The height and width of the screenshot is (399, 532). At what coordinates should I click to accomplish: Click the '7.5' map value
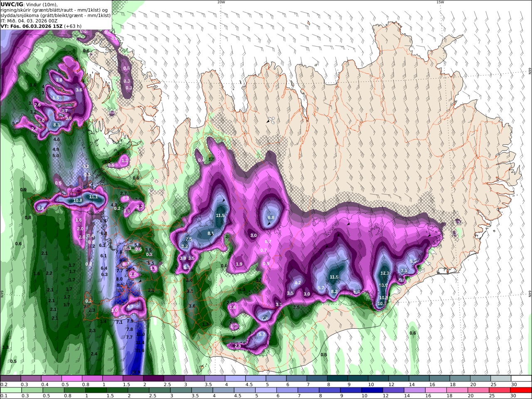click(x=189, y=239)
